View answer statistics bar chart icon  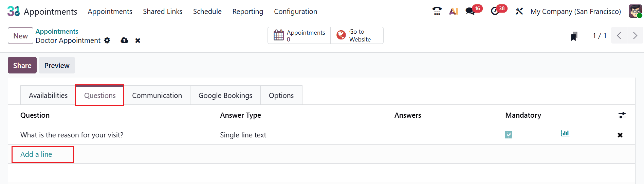[565, 133]
